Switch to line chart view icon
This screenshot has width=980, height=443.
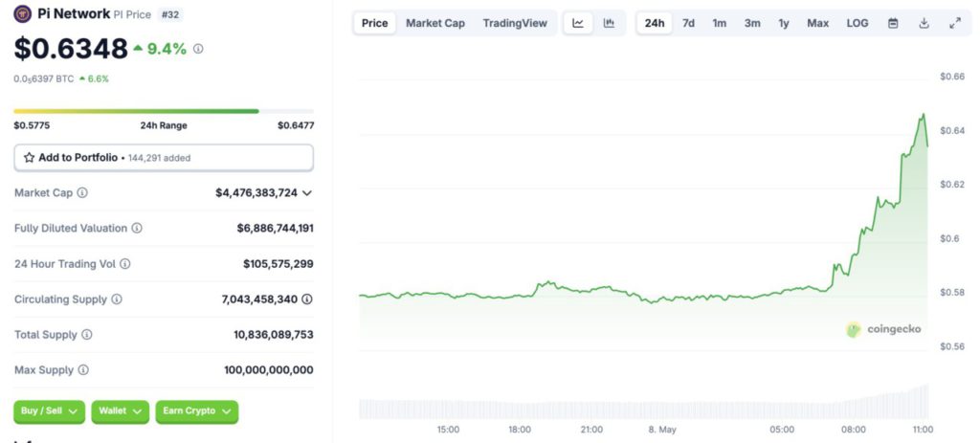click(578, 23)
